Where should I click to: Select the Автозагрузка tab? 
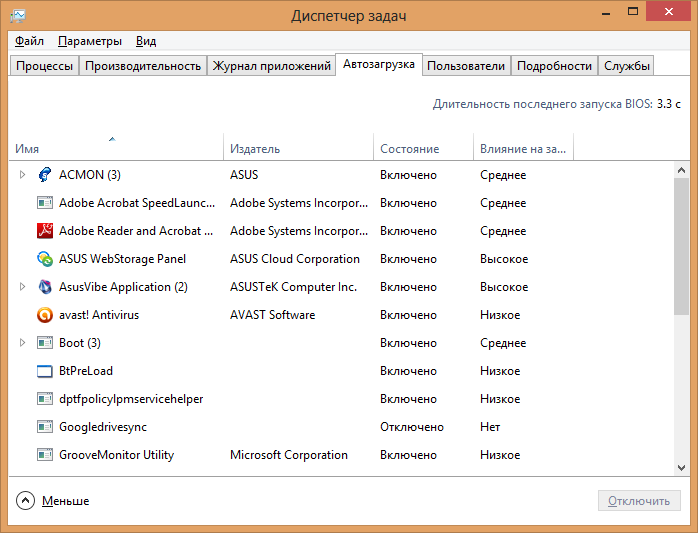tap(379, 65)
